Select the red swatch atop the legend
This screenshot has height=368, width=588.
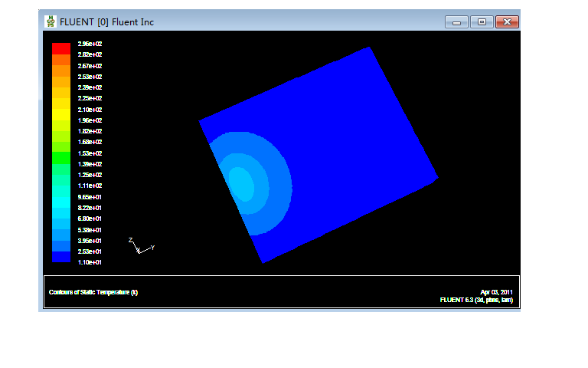click(61, 48)
